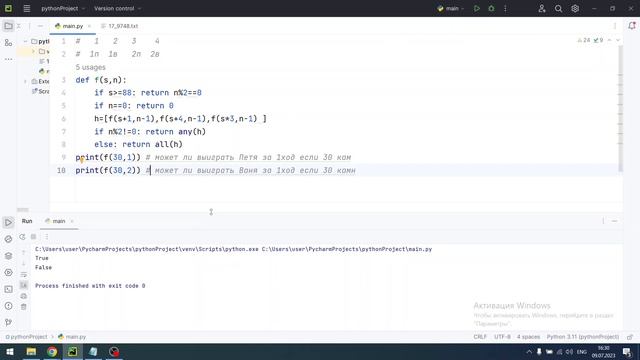Go to previous highlighted problem arrow
640x360 pixels.
point(609,40)
